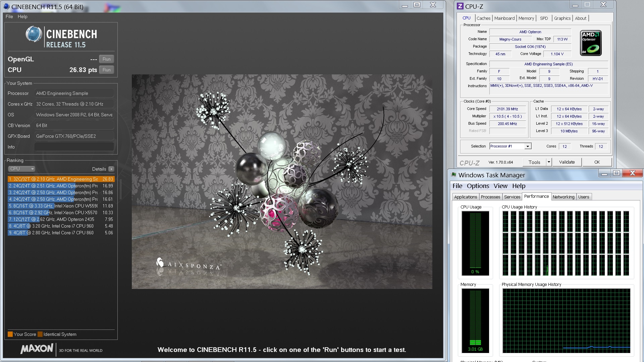Click the Cinebench sphere logo icon
Viewport: 644px width, 362px height.
click(34, 34)
